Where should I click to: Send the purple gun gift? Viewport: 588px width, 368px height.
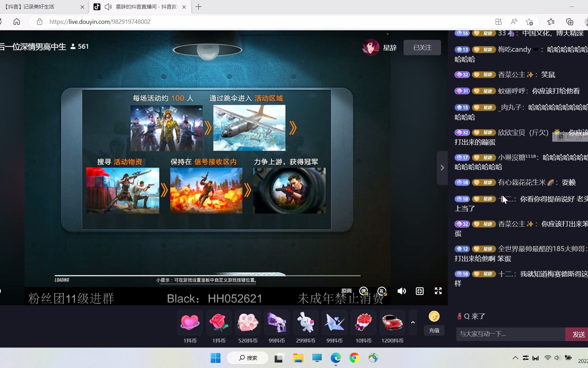[x=277, y=322]
